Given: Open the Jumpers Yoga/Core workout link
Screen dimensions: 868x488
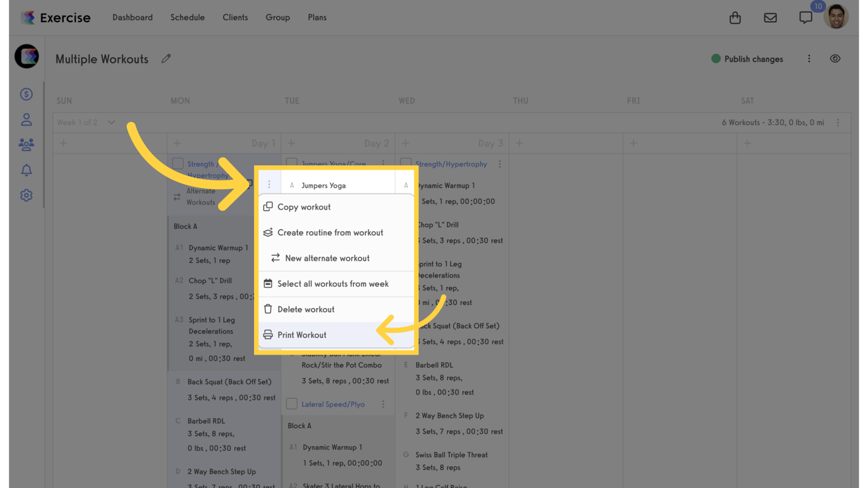Looking at the screenshot, I should point(334,164).
